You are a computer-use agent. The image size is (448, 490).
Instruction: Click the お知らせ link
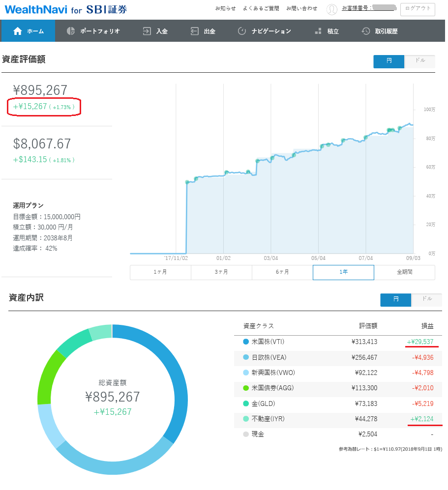[x=225, y=8]
